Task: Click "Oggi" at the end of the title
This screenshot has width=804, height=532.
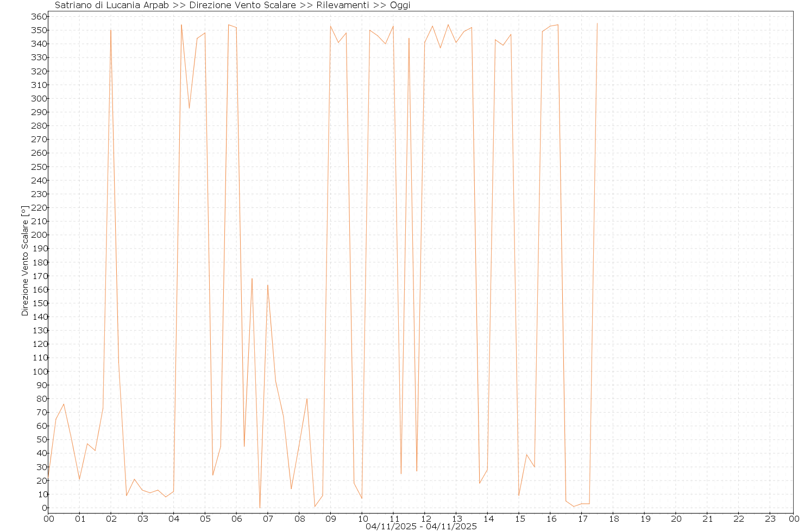Action: tap(400, 5)
